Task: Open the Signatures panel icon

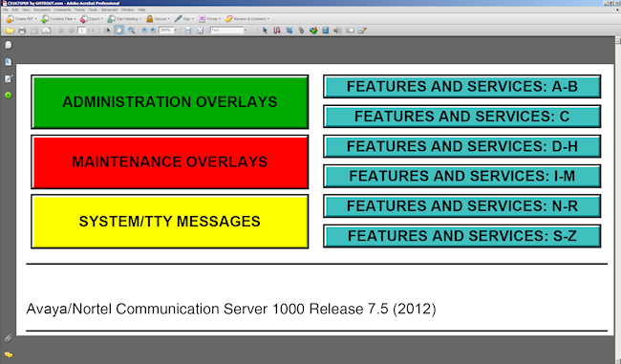Action: pyautogui.click(x=9, y=78)
